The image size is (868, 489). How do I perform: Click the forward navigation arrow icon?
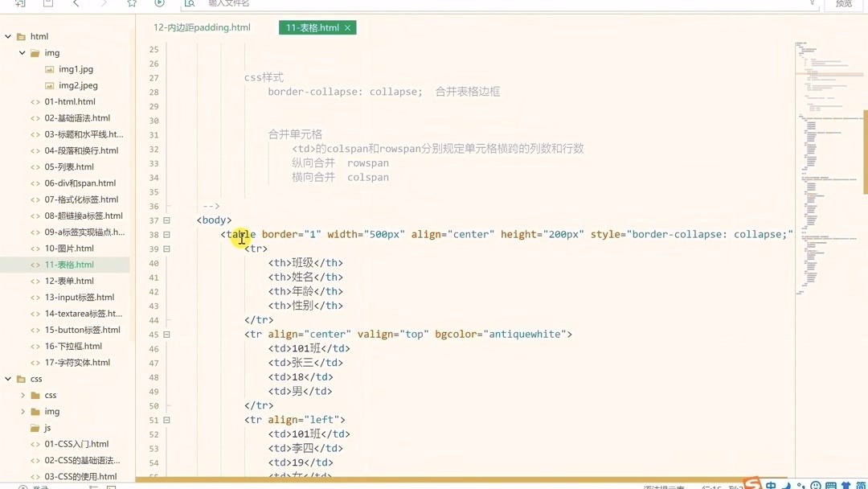point(104,4)
